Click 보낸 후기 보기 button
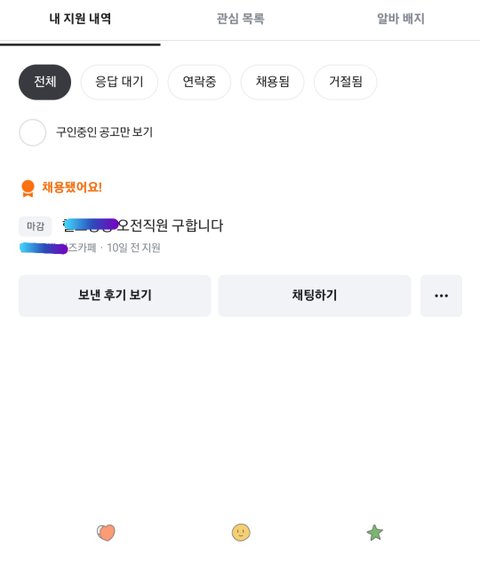Image resolution: width=480 pixels, height=561 pixels. [x=115, y=296]
